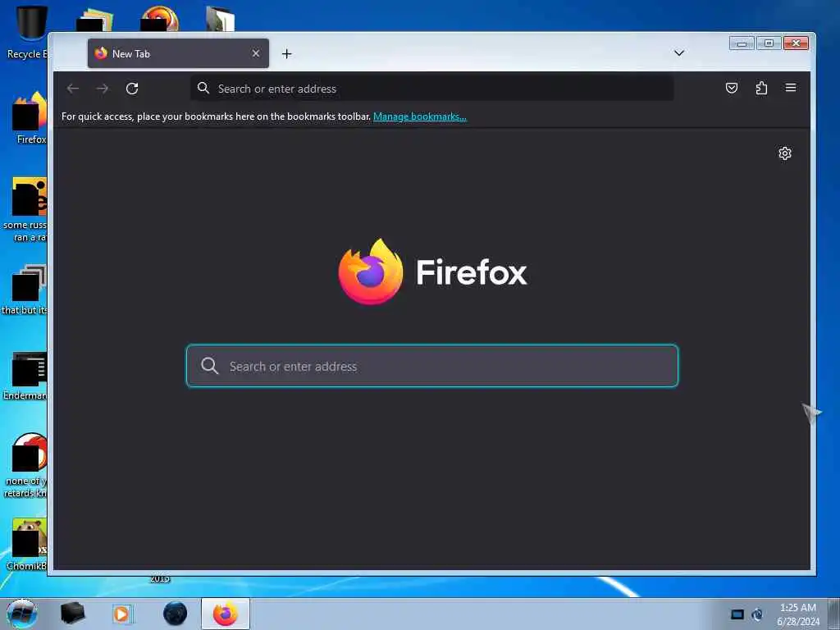
Task: Close the Firefox window
Action: coord(796,43)
